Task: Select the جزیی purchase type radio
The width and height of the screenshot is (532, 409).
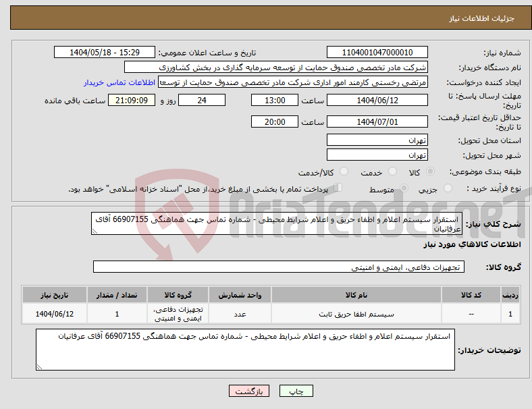Action: point(448,188)
